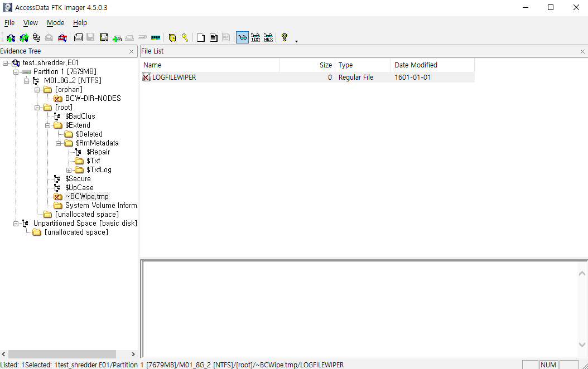Image resolution: width=588 pixels, height=369 pixels.
Task: Click the LOGFILEWIPER deleted file icon
Action: pyautogui.click(x=146, y=77)
